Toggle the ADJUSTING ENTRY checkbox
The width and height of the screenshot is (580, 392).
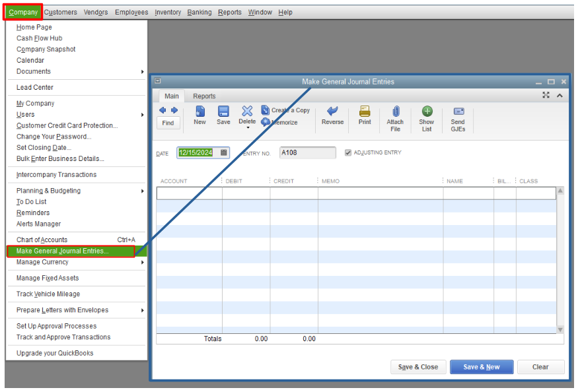coord(347,152)
